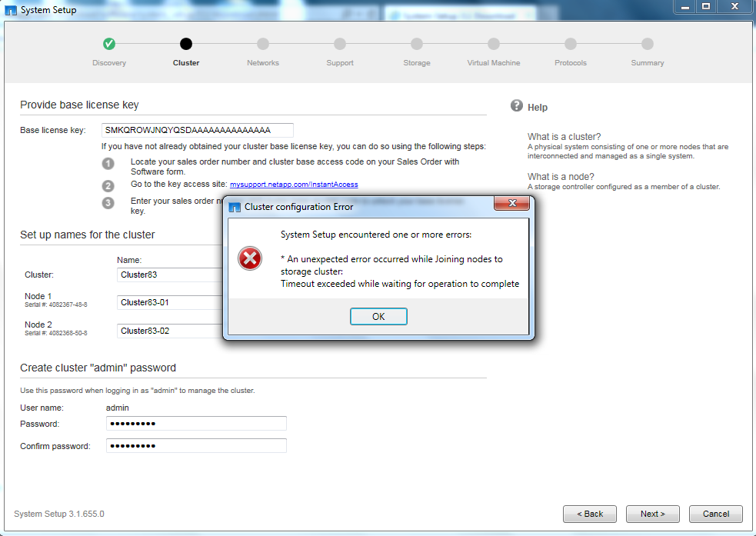Select the Protocols step circle
The image size is (756, 536).
[x=571, y=44]
